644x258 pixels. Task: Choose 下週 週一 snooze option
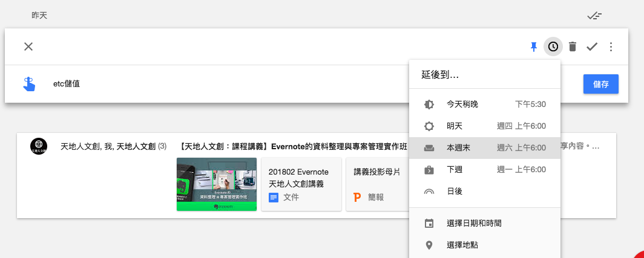(x=485, y=169)
